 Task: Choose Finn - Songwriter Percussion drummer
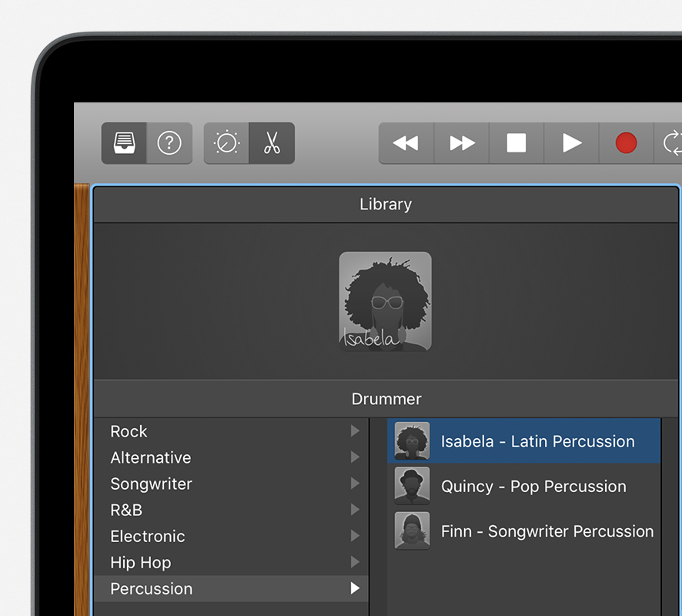click(x=523, y=531)
